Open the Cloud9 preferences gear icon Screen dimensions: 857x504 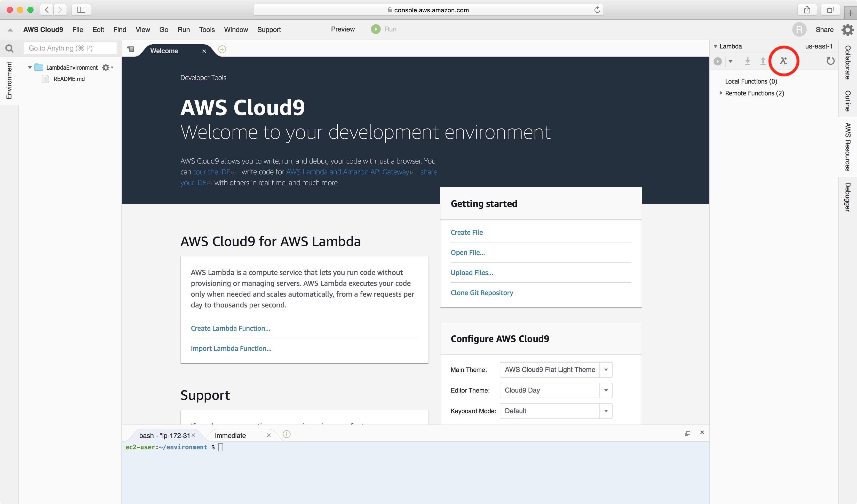(x=847, y=30)
